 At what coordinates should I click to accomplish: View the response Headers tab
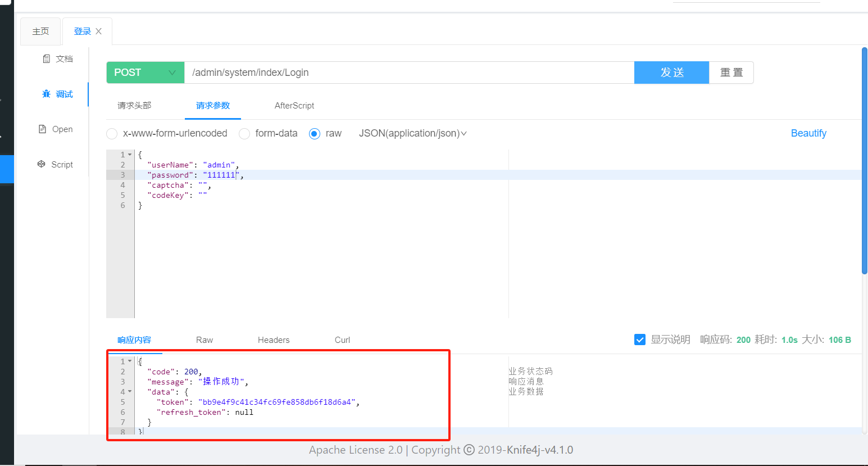coord(274,340)
